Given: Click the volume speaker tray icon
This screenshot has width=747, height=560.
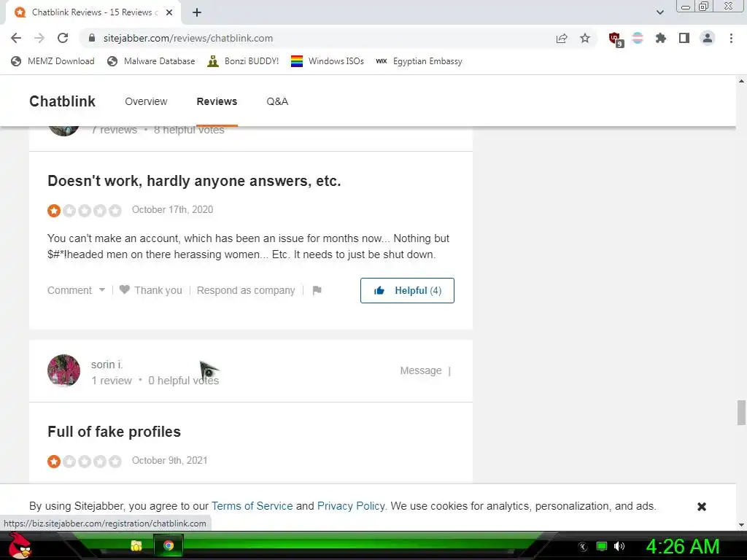Looking at the screenshot, I should (619, 546).
